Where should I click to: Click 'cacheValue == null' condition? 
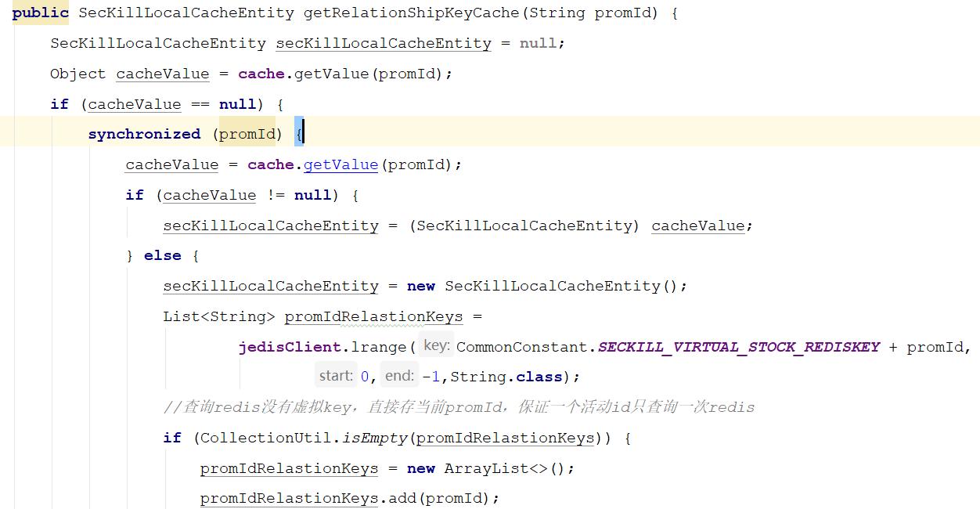click(172, 104)
